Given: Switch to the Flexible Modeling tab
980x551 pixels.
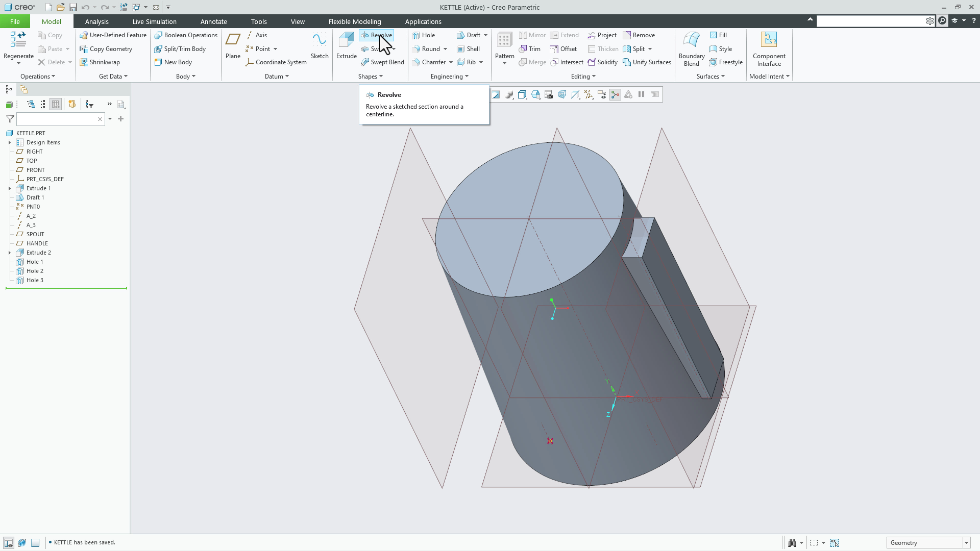Looking at the screenshot, I should [x=355, y=21].
